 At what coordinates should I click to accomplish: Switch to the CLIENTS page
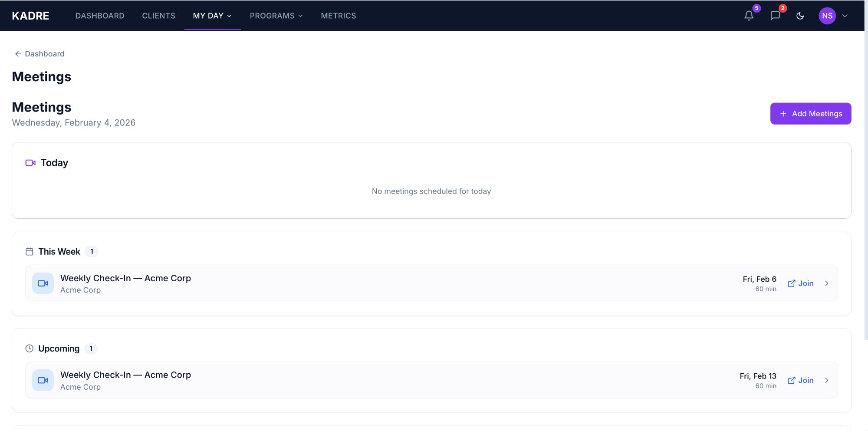[159, 16]
